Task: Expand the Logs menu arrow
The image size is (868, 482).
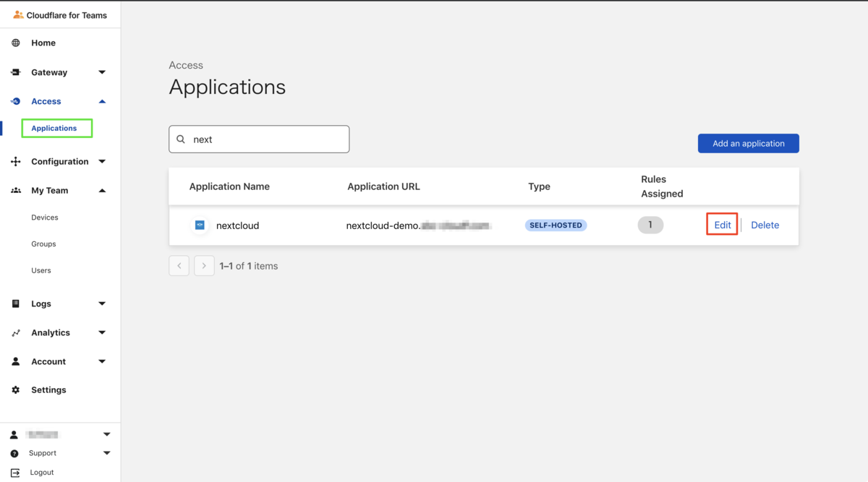Action: (x=102, y=304)
